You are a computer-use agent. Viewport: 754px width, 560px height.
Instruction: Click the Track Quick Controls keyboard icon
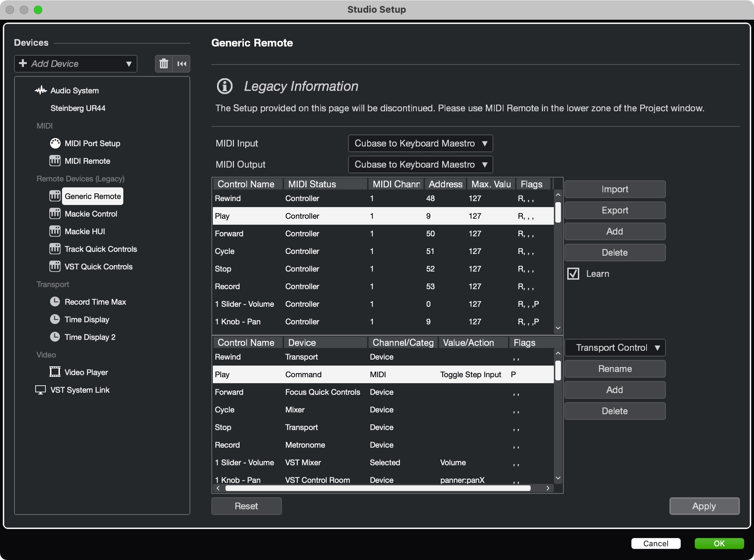(55, 249)
